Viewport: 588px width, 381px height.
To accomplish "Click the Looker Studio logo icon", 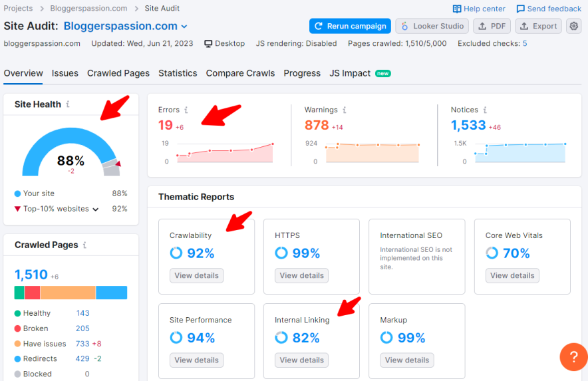I will pos(404,26).
